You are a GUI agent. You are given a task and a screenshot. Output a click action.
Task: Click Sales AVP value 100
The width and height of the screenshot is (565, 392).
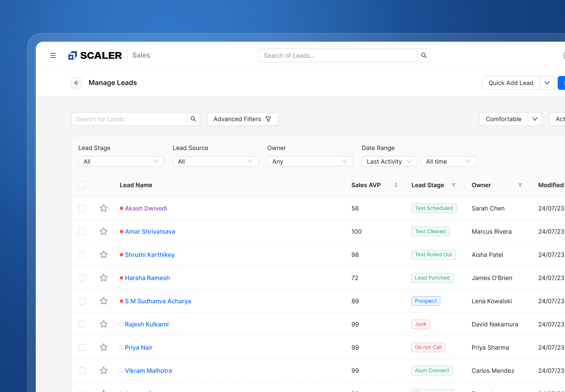pyautogui.click(x=357, y=231)
